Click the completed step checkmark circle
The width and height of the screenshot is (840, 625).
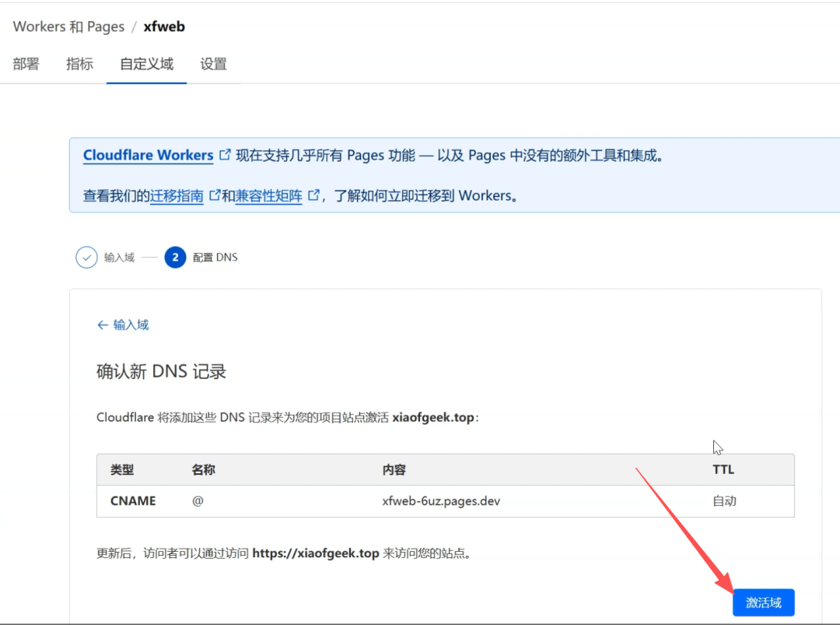coord(86,258)
